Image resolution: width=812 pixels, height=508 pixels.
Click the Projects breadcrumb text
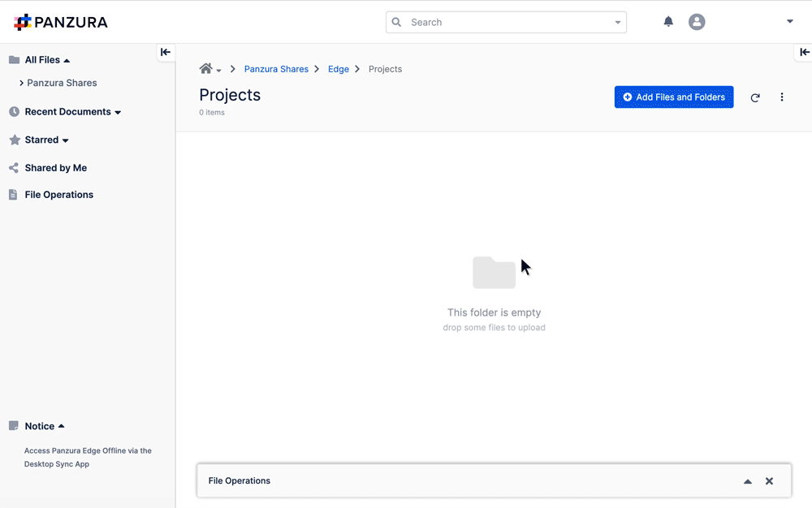click(x=385, y=69)
